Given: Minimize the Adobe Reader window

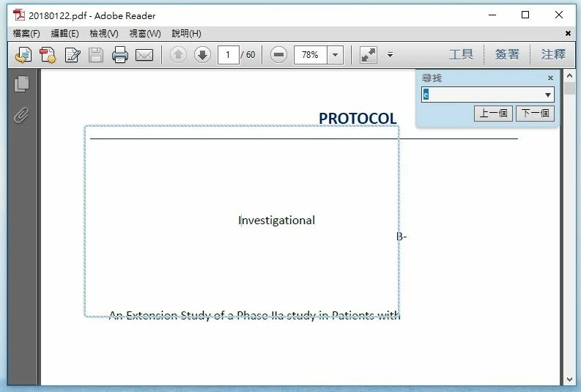Looking at the screenshot, I should pyautogui.click(x=492, y=15).
